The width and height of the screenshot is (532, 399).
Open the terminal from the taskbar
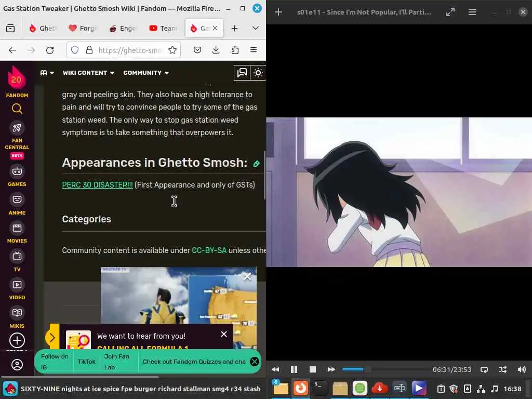point(320,388)
